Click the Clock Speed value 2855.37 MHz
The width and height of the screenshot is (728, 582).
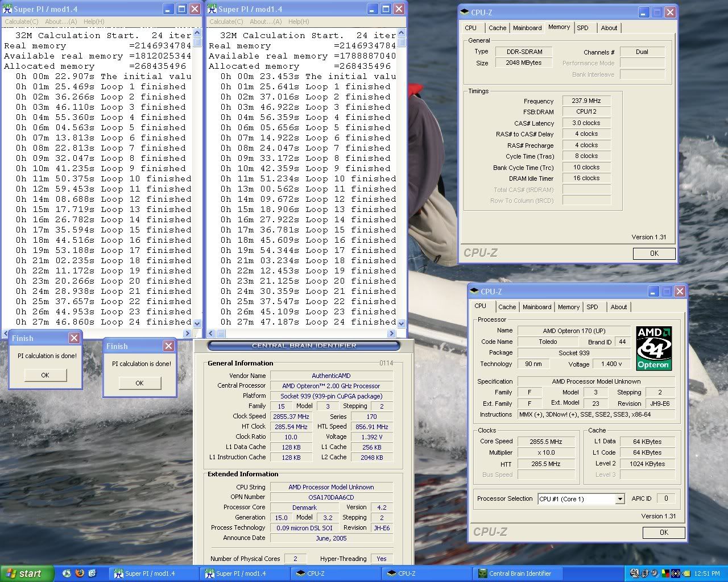pyautogui.click(x=291, y=417)
